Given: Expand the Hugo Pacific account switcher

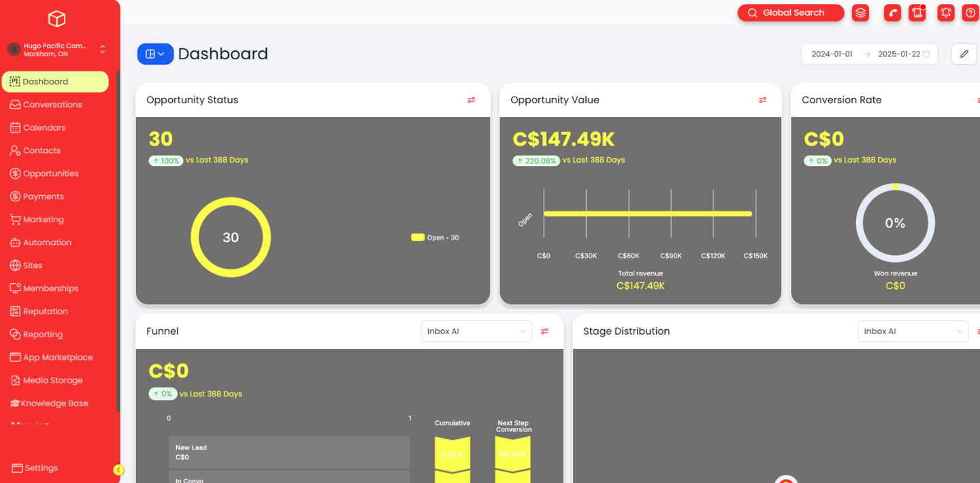Looking at the screenshot, I should click(57, 50).
